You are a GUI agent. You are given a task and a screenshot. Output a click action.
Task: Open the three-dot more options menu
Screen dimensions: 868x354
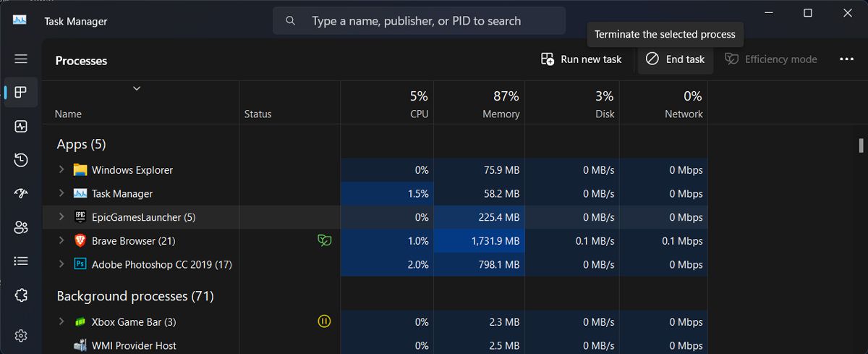pyautogui.click(x=847, y=59)
